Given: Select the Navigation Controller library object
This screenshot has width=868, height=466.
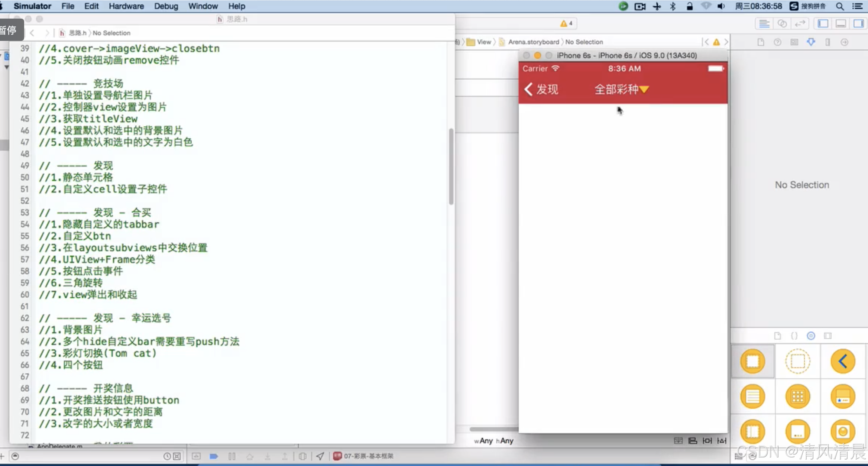Looking at the screenshot, I should pyautogui.click(x=843, y=361).
